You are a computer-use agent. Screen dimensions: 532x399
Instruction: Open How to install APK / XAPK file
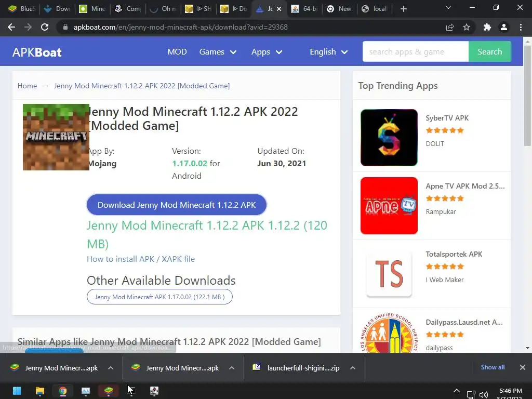pos(141,259)
